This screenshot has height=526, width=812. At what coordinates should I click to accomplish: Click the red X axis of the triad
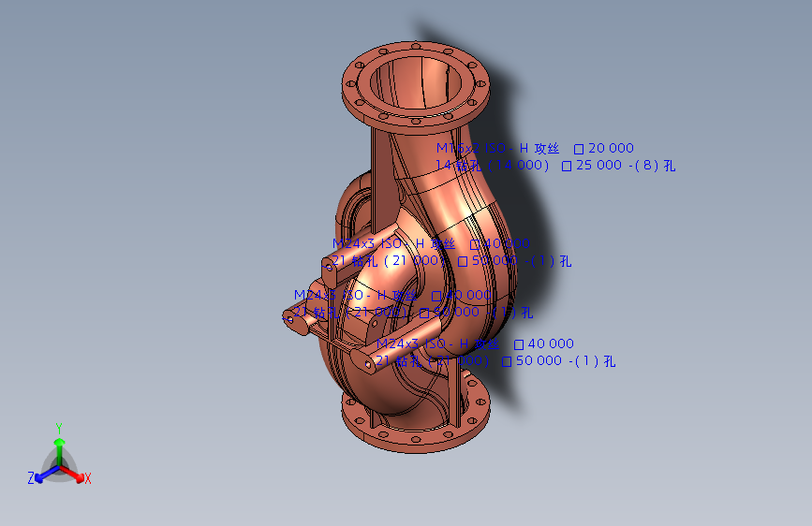[75, 475]
